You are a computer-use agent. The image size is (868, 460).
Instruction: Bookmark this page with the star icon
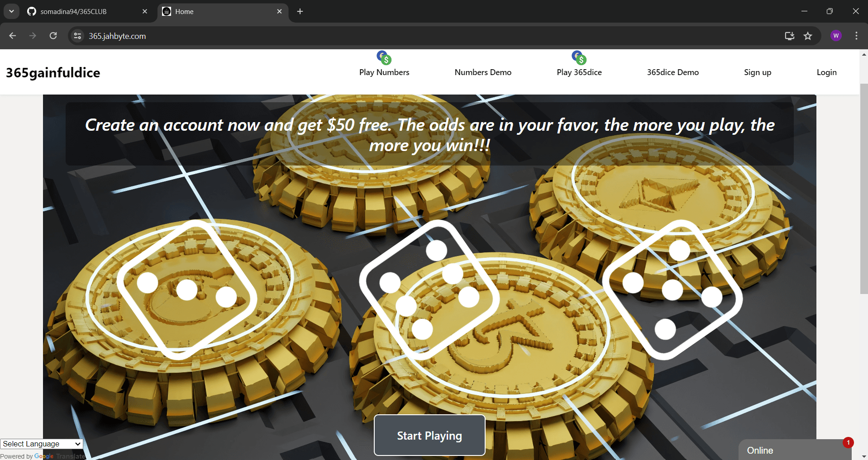click(x=808, y=36)
